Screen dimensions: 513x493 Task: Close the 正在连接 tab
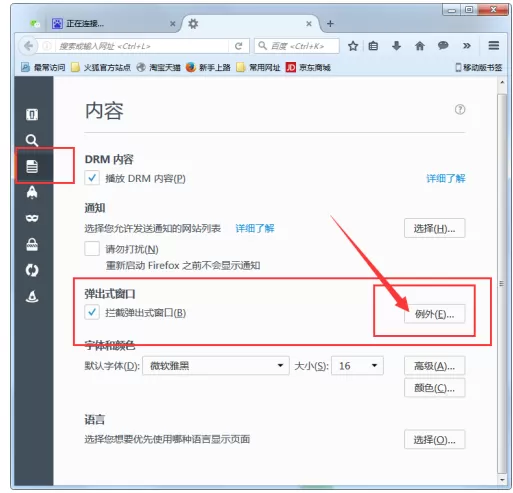pos(172,24)
